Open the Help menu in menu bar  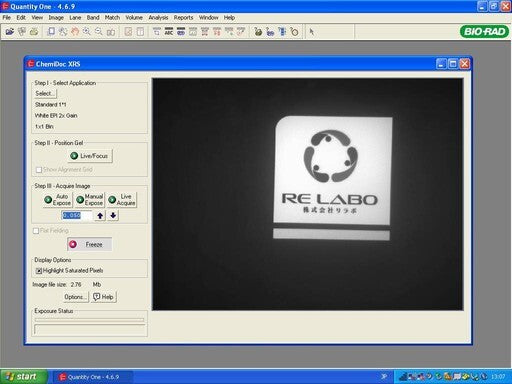tap(229, 17)
